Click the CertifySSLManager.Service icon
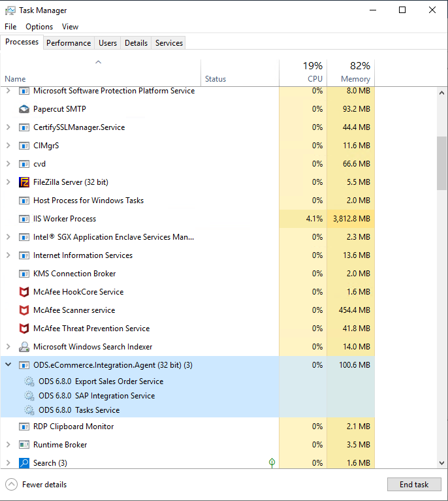The image size is (448, 501). [x=24, y=127]
